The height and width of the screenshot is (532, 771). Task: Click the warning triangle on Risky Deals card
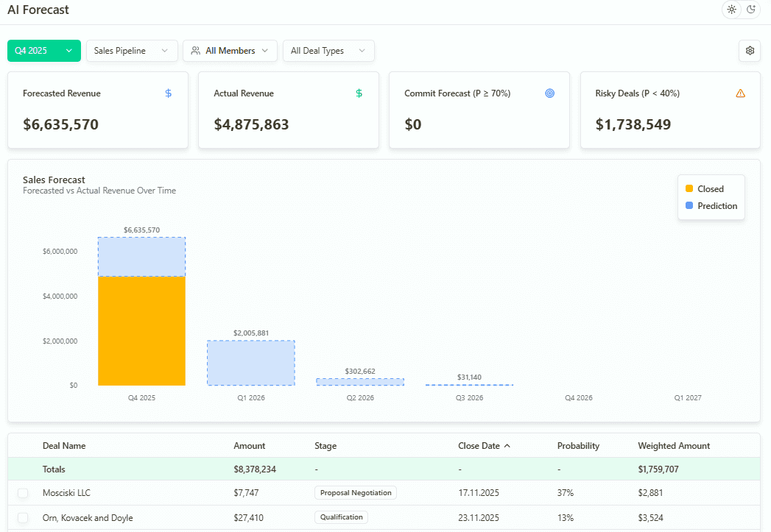pyautogui.click(x=740, y=93)
